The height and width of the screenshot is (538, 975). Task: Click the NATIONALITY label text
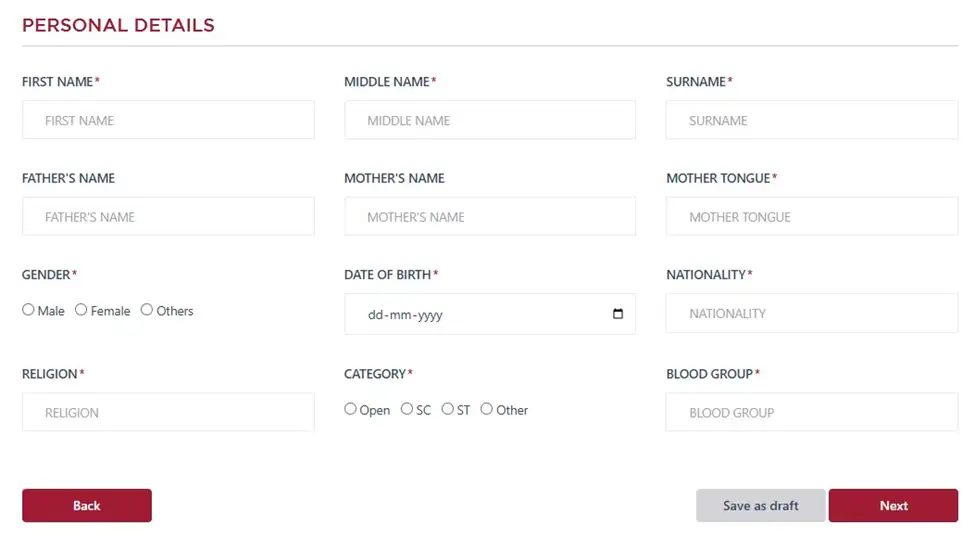(x=706, y=274)
